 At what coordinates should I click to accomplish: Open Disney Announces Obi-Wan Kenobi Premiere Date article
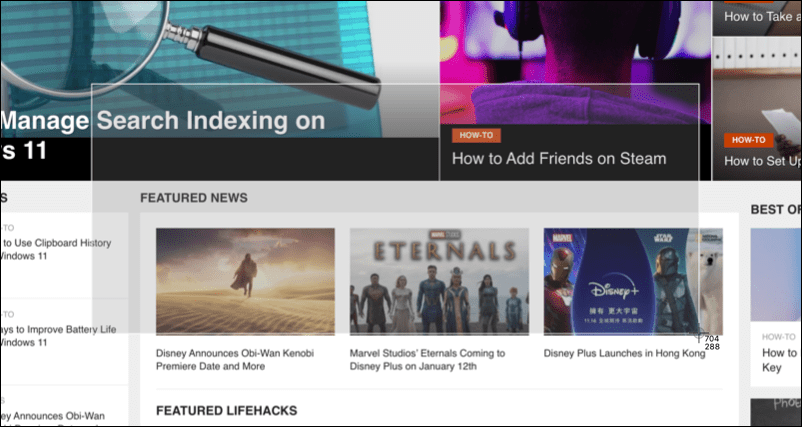coord(235,360)
